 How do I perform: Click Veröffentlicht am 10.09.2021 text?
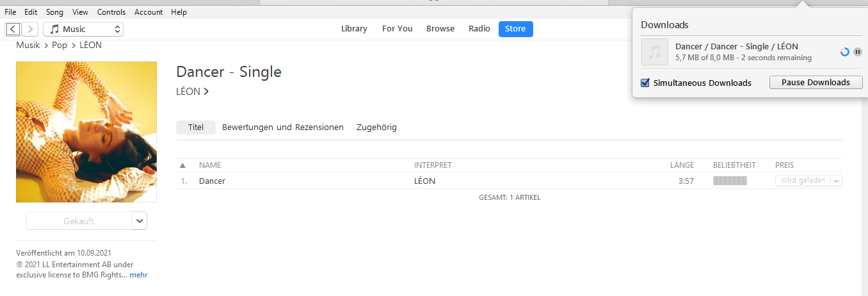[63, 253]
